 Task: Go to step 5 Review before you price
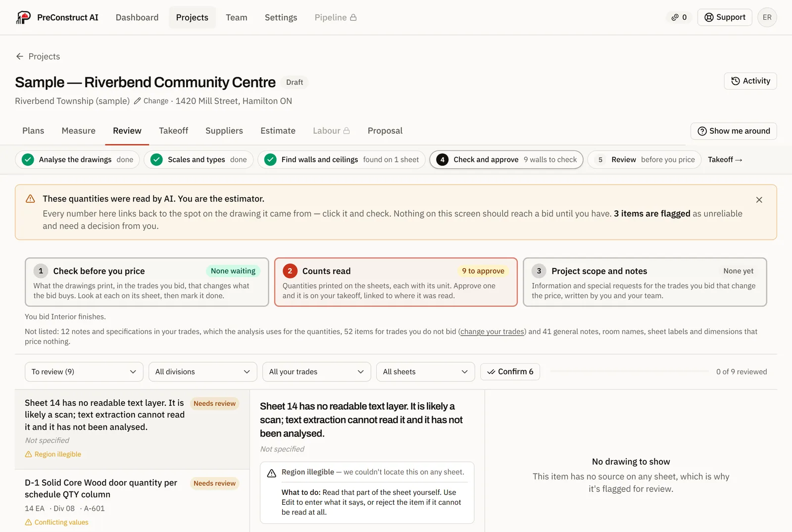click(x=644, y=159)
